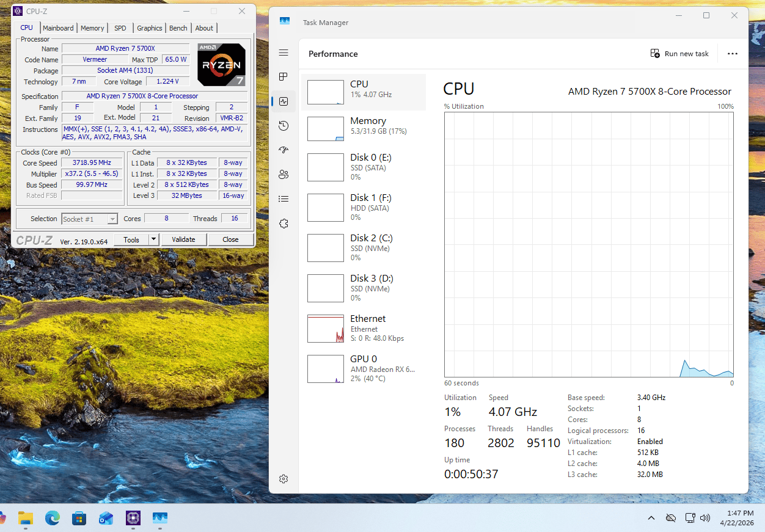Viewport: 765px width, 532px height.
Task: Select Disk 1 (F:) HDD entry
Action: (364, 207)
